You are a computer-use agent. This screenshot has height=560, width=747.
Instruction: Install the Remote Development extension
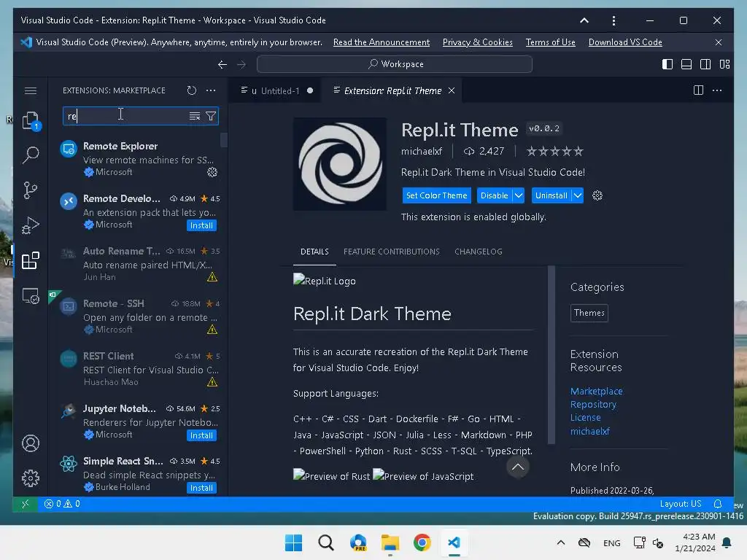(201, 225)
